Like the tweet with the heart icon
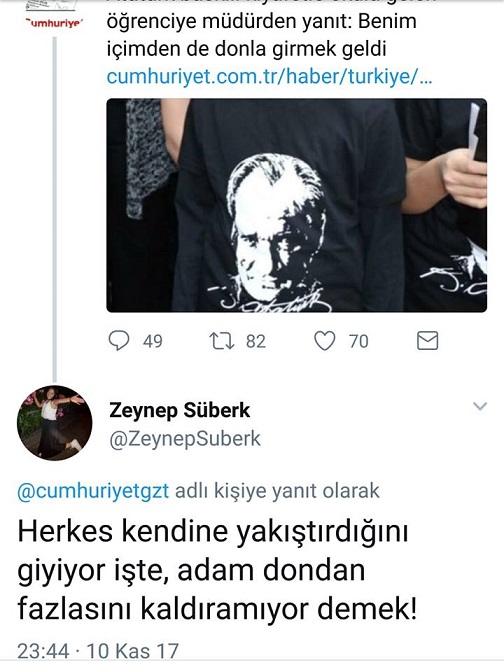Viewport: 504px width, 672px height. point(325,341)
